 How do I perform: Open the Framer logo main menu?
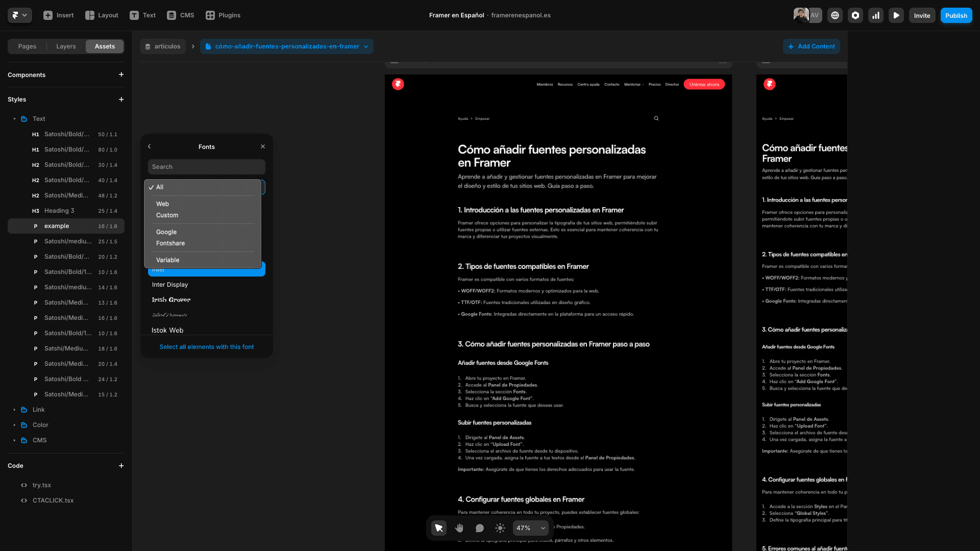tap(19, 15)
